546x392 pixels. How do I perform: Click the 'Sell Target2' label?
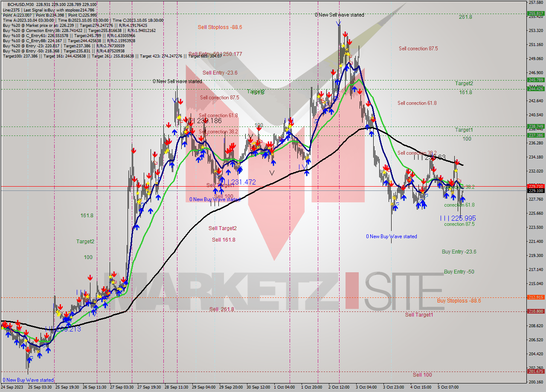(222, 228)
